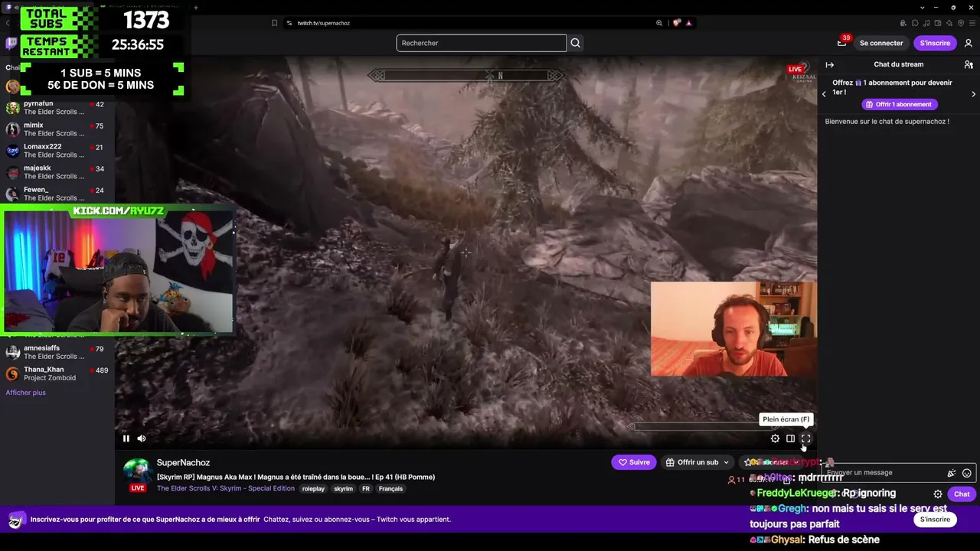The image size is (980, 551).
Task: Collapse the stream chat panel
Action: click(829, 65)
